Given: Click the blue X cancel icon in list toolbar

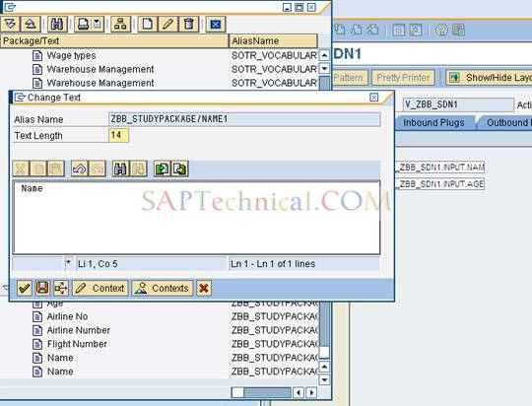Looking at the screenshot, I should click(x=216, y=24).
